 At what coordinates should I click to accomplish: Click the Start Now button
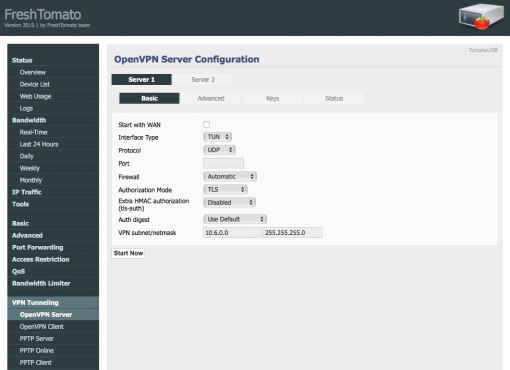tap(128, 253)
